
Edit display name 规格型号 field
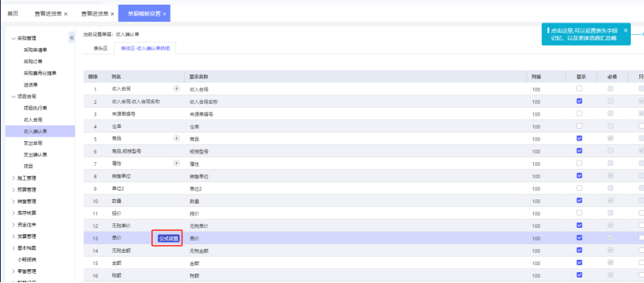pos(355,151)
